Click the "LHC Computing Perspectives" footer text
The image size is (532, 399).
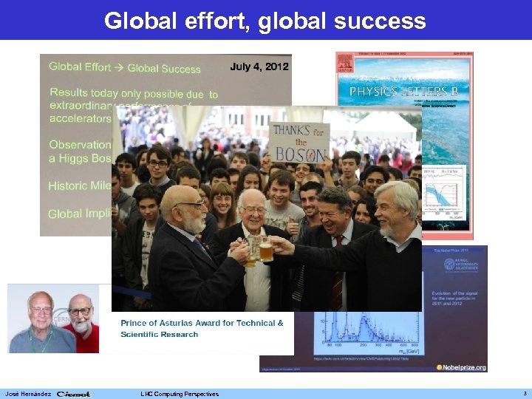[x=180, y=394]
